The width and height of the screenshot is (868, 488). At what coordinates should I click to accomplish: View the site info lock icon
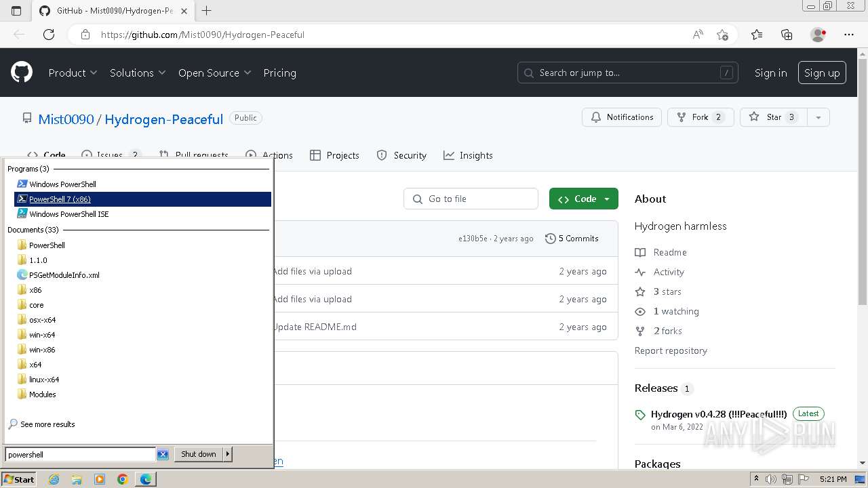(85, 35)
